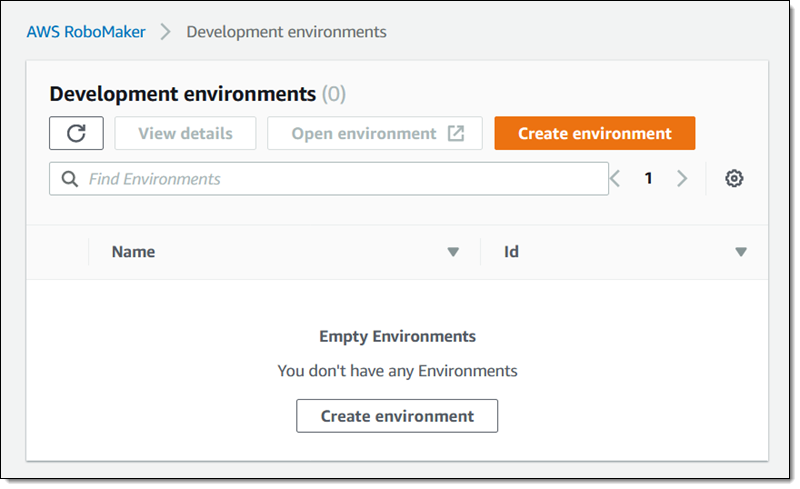The image size is (800, 489).
Task: Click the View details button
Action: click(x=185, y=133)
